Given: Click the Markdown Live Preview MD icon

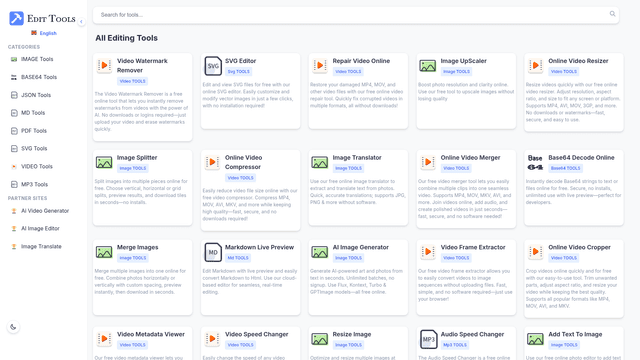Looking at the screenshot, I should pos(213,252).
